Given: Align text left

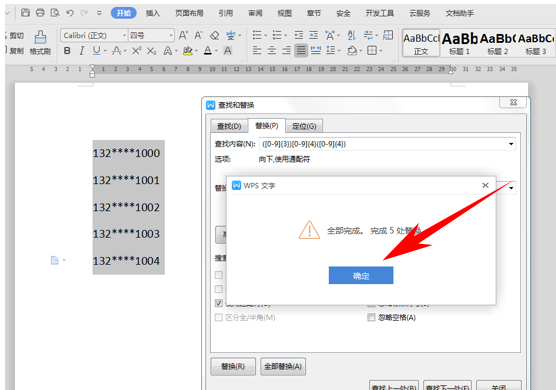Looking at the screenshot, I should click(257, 50).
